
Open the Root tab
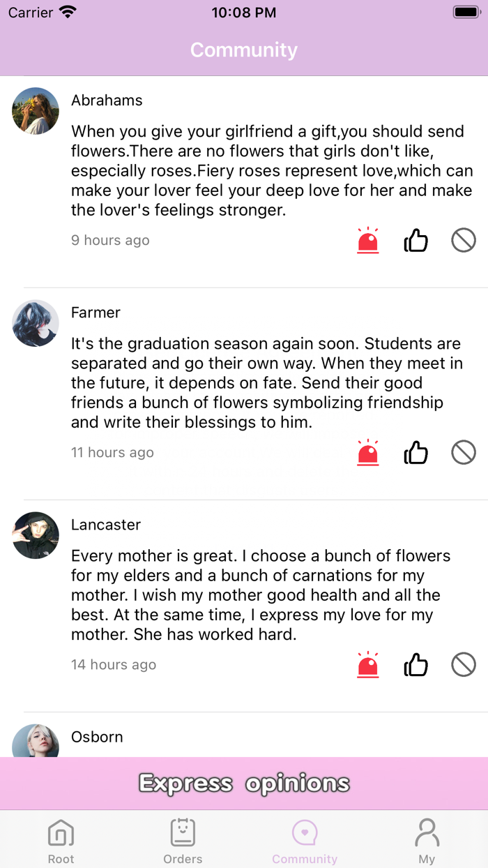tap(61, 840)
